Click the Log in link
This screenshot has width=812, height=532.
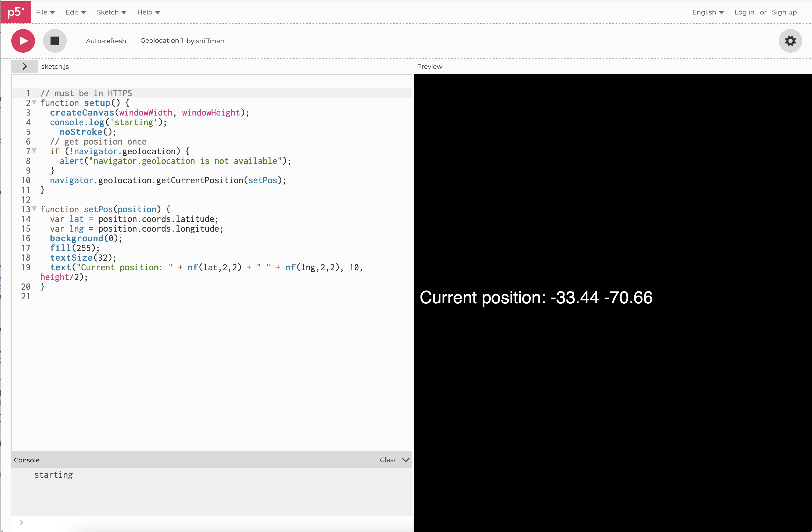point(744,12)
